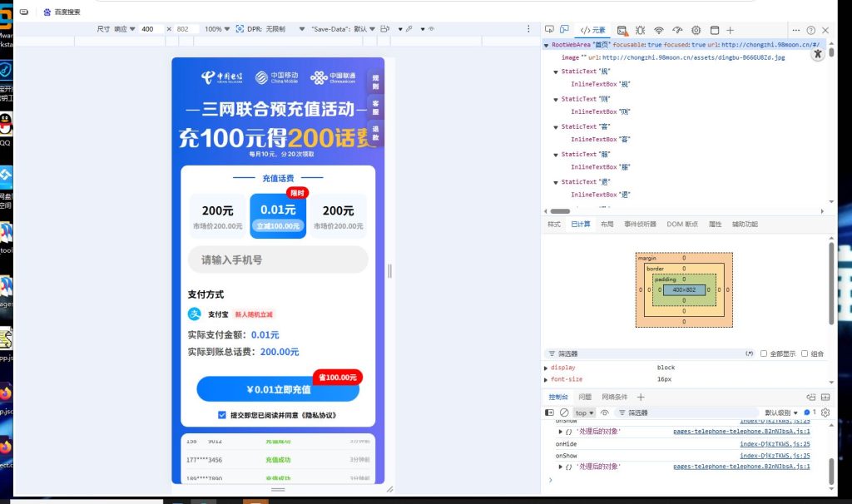Switch to the 样式 tab
Image resolution: width=852 pixels, height=504 pixels.
click(553, 225)
